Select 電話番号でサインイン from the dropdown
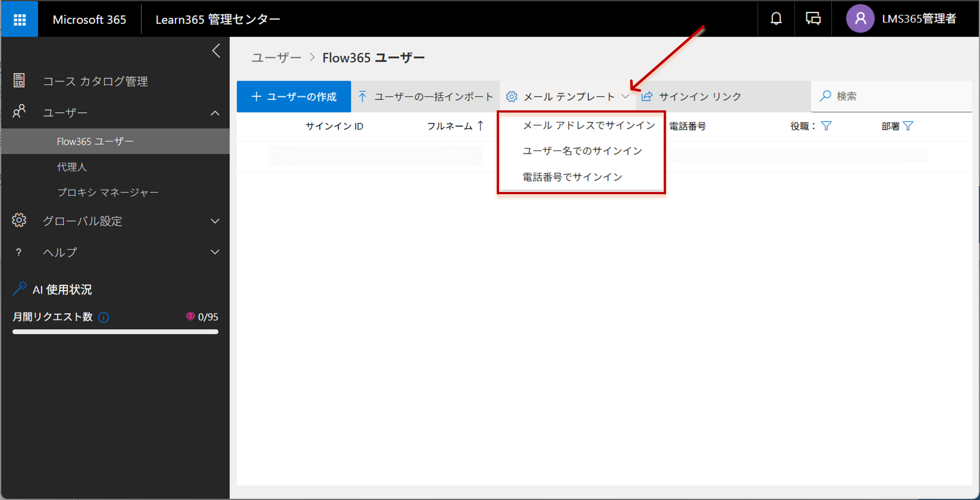 click(572, 177)
